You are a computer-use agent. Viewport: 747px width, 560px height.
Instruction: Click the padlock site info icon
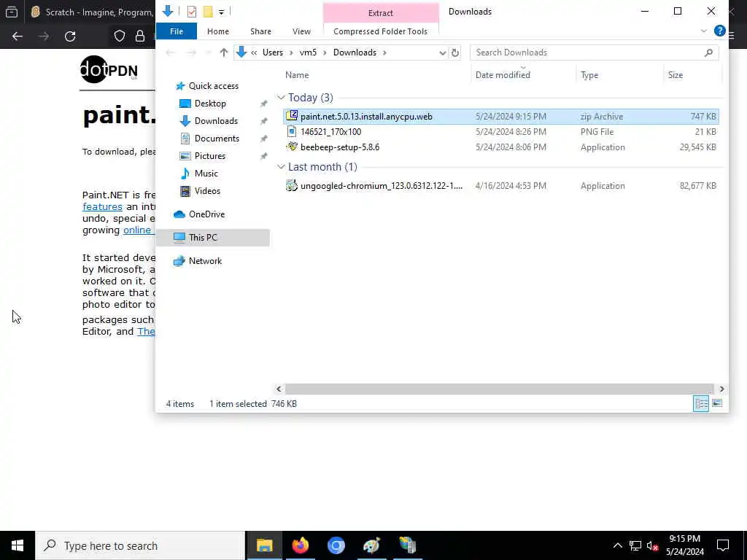click(x=140, y=36)
